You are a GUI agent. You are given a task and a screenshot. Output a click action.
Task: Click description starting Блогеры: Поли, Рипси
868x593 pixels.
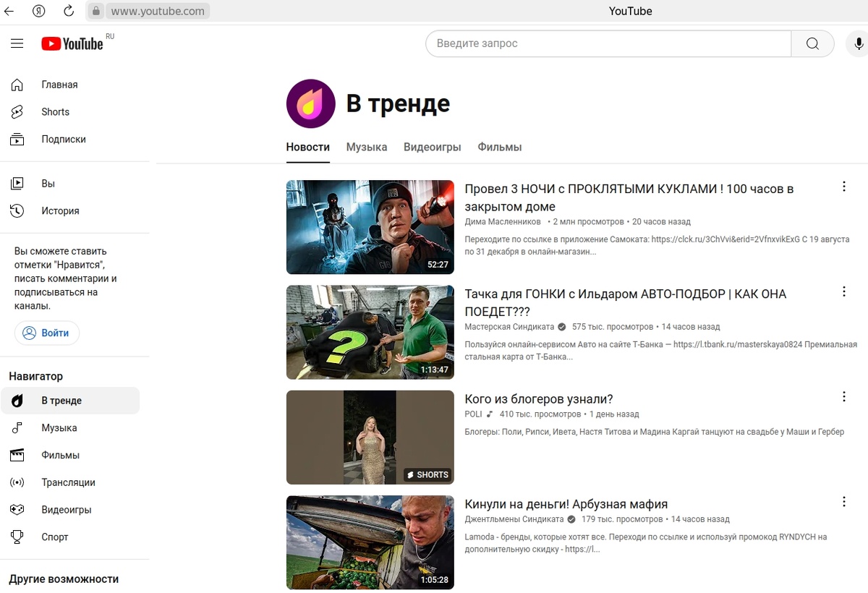pyautogui.click(x=654, y=432)
